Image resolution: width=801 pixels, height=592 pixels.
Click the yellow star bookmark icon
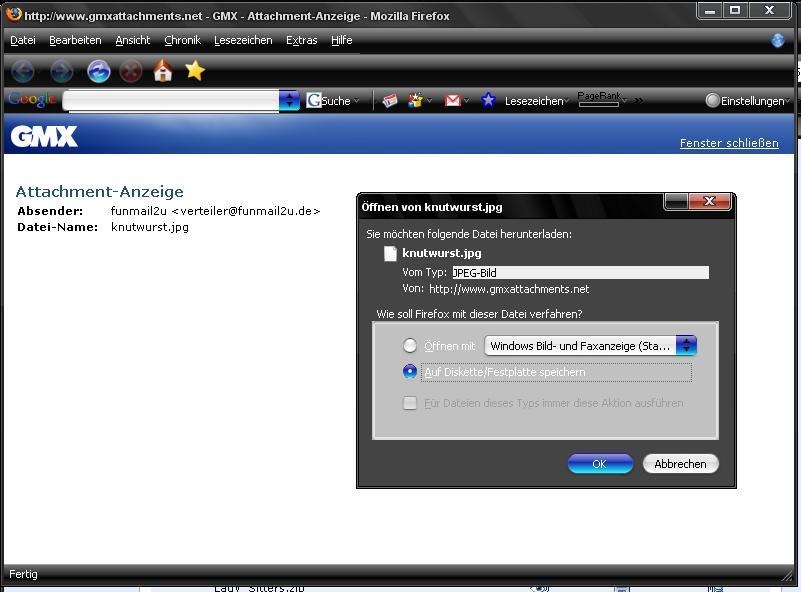pos(195,71)
